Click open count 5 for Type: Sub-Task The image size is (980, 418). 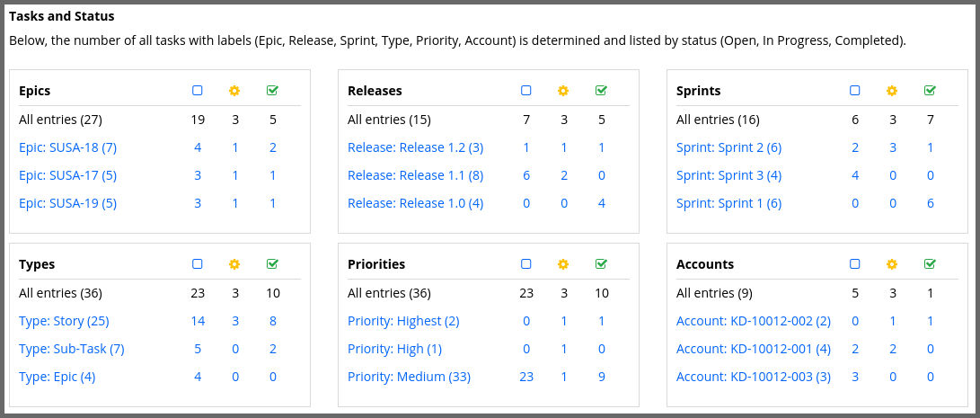click(x=198, y=349)
